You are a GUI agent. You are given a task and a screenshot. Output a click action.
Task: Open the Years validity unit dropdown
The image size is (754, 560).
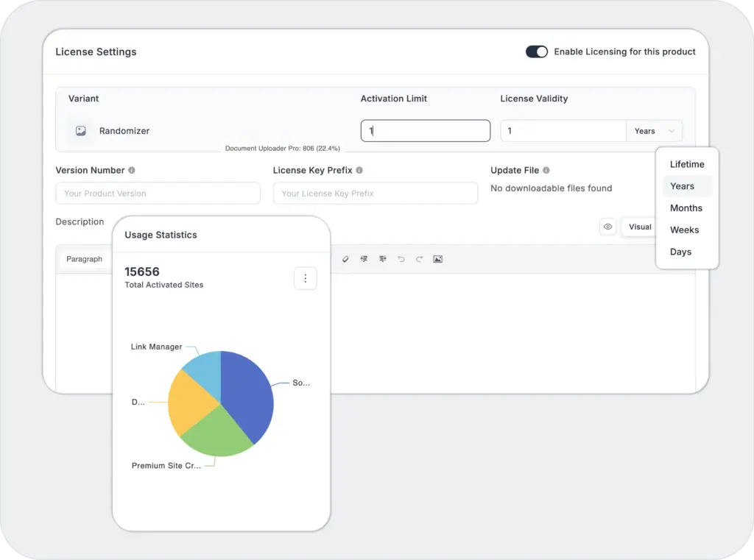tap(654, 131)
